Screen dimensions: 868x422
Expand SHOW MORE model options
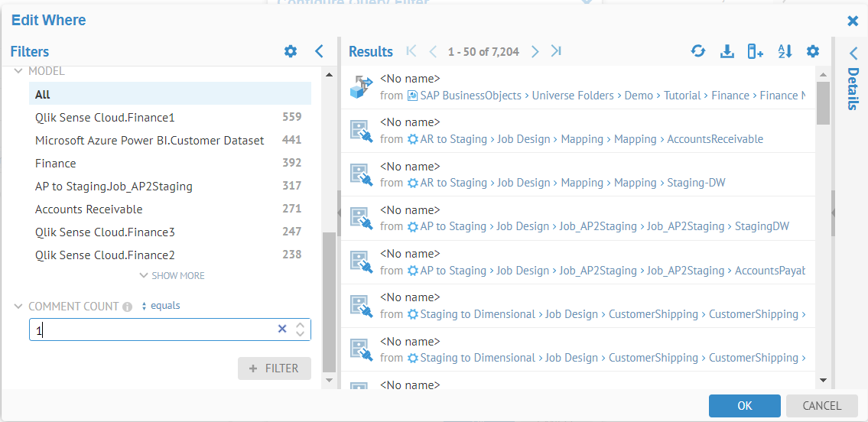click(172, 275)
